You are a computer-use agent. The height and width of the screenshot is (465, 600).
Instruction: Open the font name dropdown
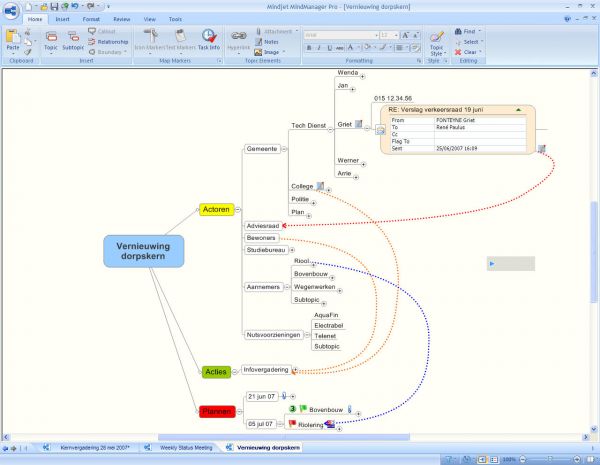[x=376, y=35]
